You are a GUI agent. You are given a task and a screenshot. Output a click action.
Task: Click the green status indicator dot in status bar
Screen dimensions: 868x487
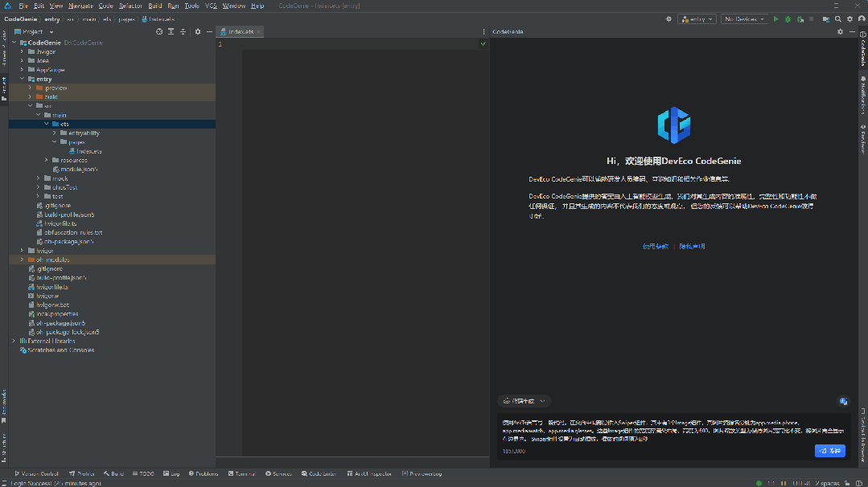tap(759, 483)
